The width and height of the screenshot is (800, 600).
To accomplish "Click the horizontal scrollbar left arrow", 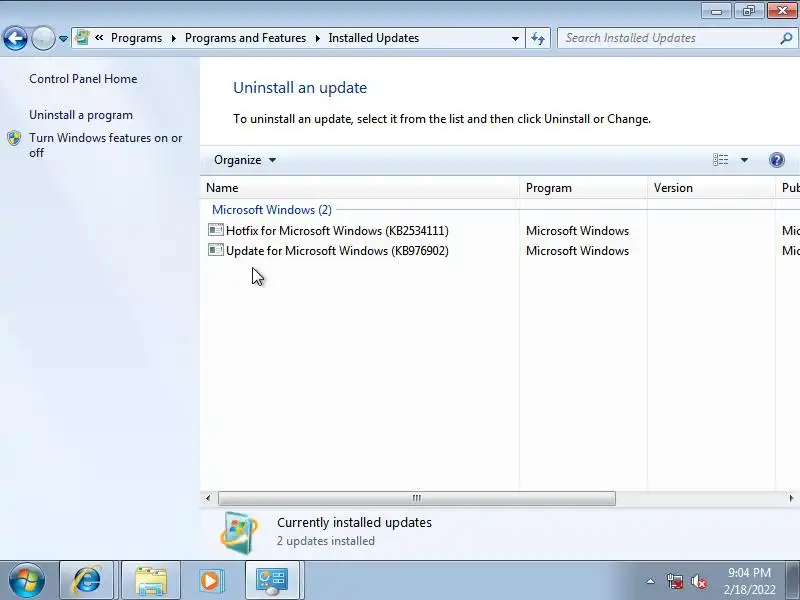I will pyautogui.click(x=208, y=498).
